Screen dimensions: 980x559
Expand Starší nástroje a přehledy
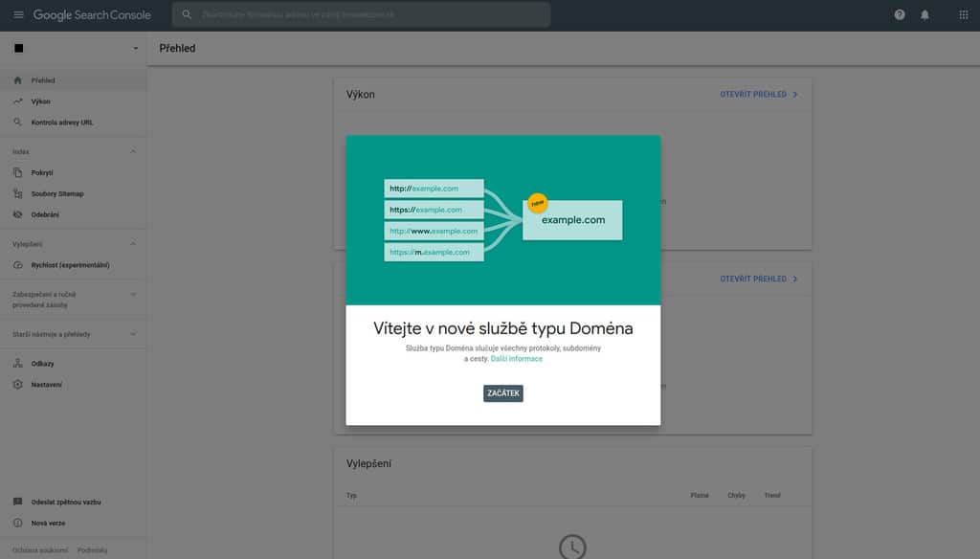coord(133,334)
